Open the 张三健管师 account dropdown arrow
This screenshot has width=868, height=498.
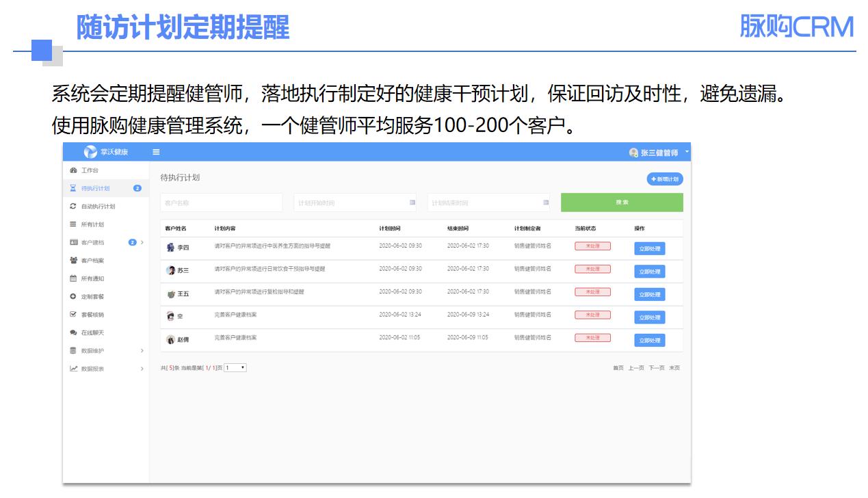coord(686,151)
